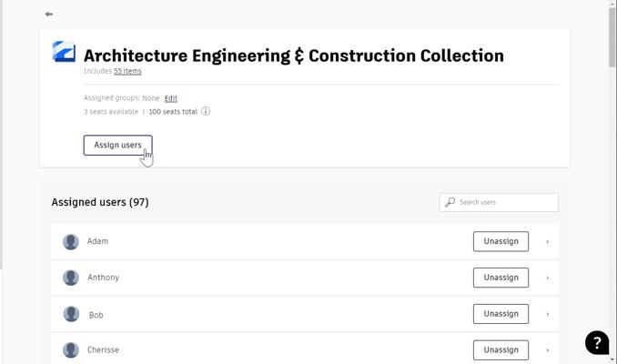Open the help question mark button
This screenshot has width=617, height=364.
click(596, 342)
